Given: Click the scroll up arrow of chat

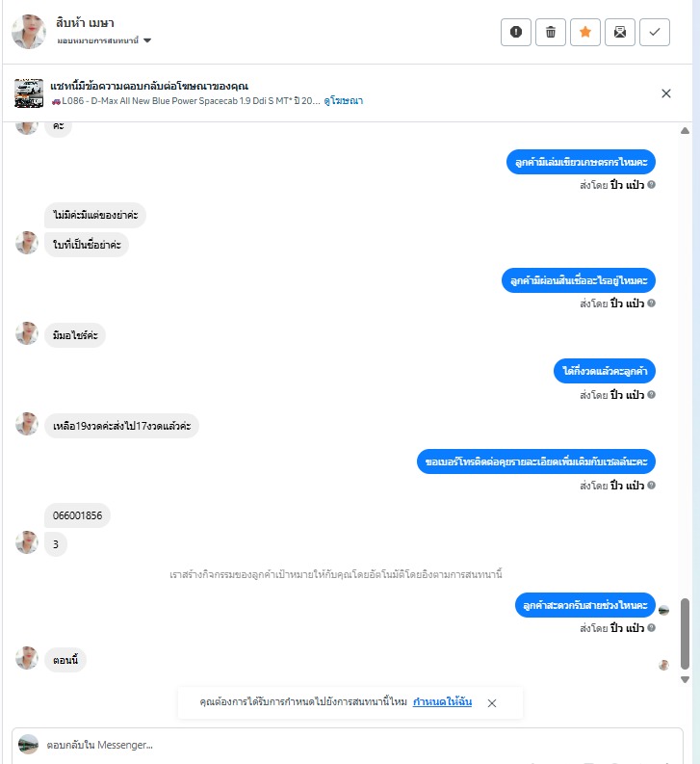Looking at the screenshot, I should [x=685, y=131].
